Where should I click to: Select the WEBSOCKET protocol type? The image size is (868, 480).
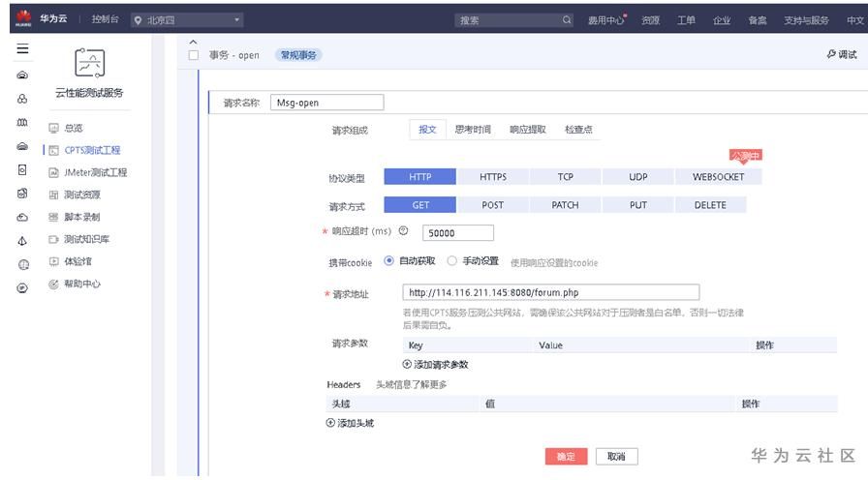click(719, 177)
